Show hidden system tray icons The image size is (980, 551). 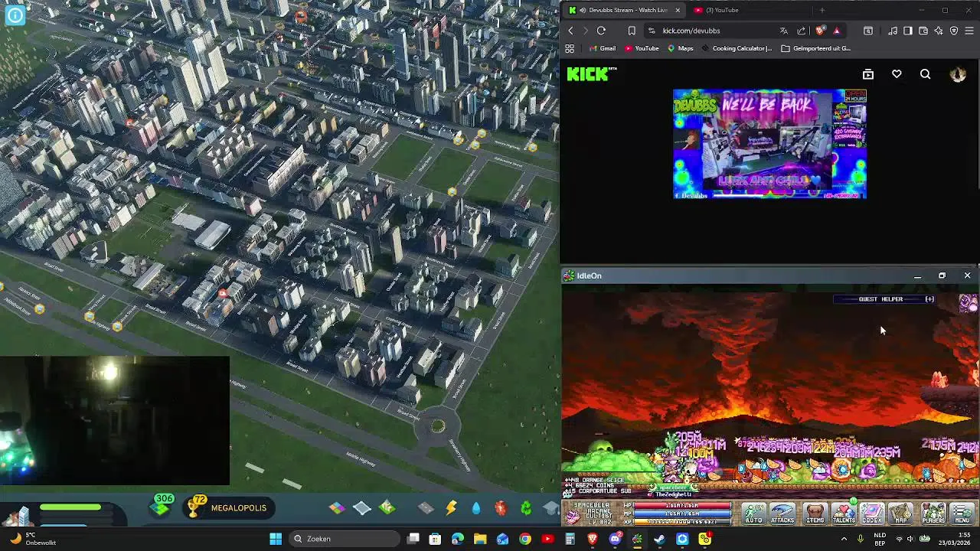tap(844, 539)
